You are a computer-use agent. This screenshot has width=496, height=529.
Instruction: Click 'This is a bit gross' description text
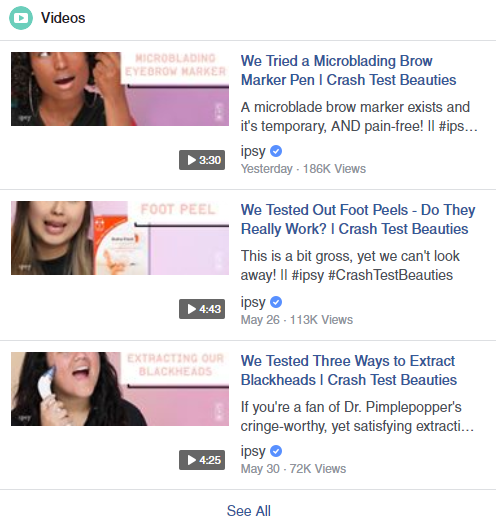click(x=350, y=266)
